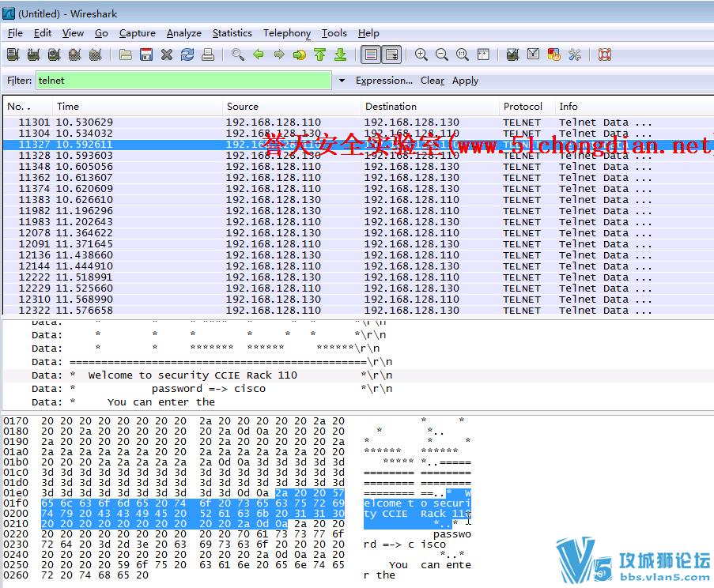This screenshot has height=588, width=714.
Task: Select packet 11982 row
Action: [x=358, y=211]
